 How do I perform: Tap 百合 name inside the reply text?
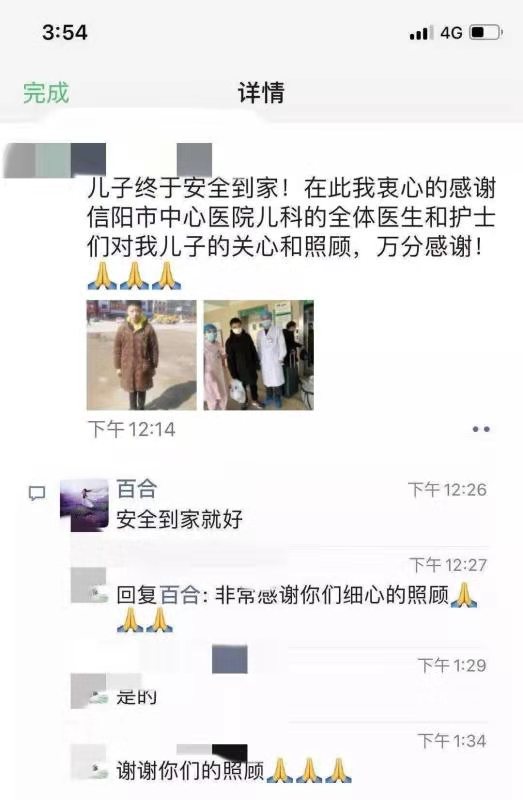[180, 595]
